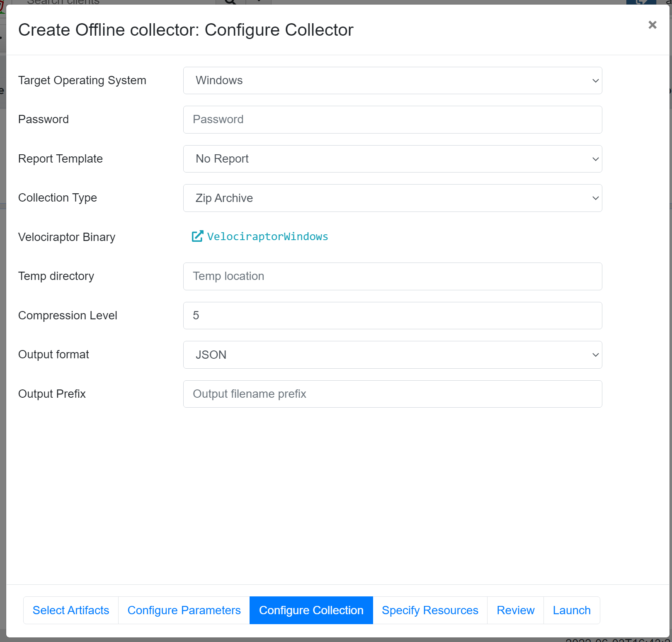Open the VelociraptorWindows binary link
The image size is (672, 642).
pos(267,236)
